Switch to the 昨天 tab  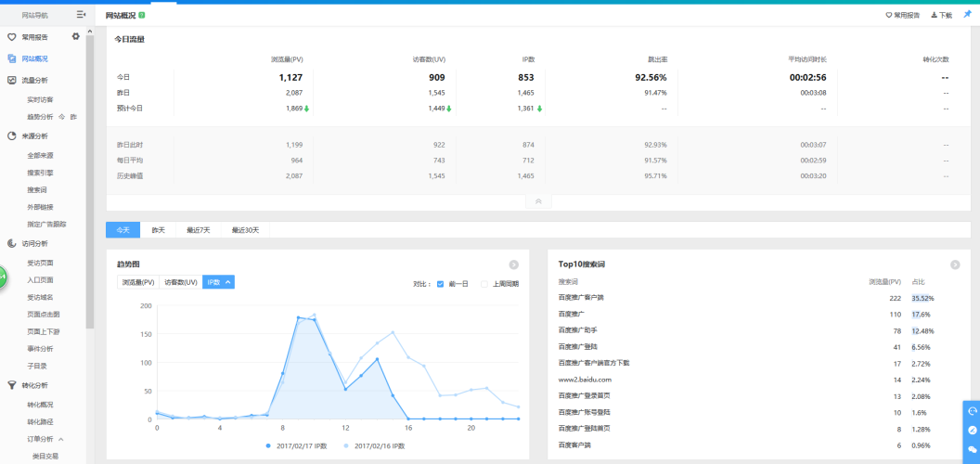click(x=158, y=230)
